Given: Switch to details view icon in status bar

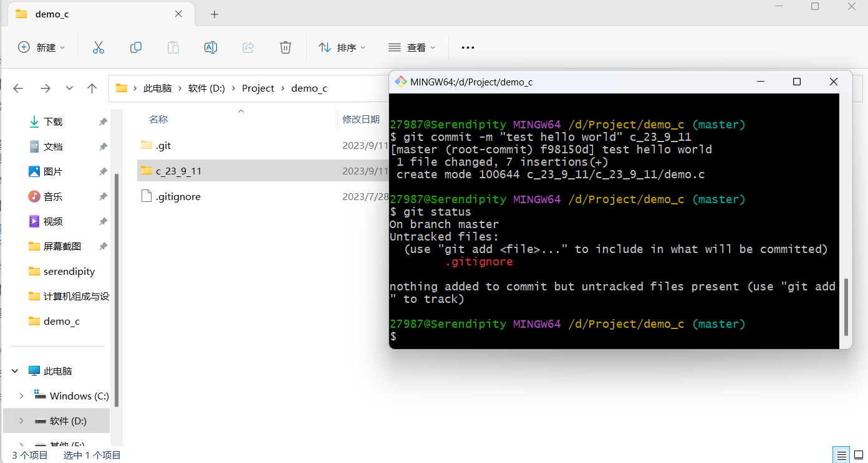Looking at the screenshot, I should [841, 455].
